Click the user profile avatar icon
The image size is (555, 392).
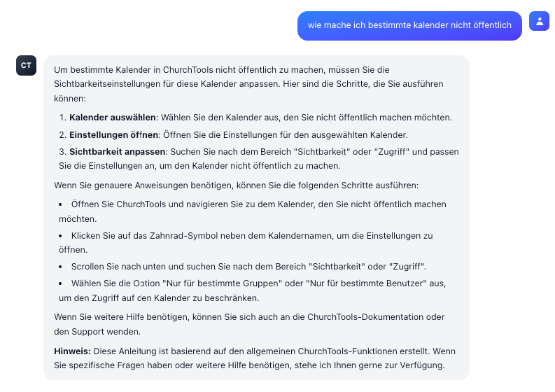click(x=539, y=22)
